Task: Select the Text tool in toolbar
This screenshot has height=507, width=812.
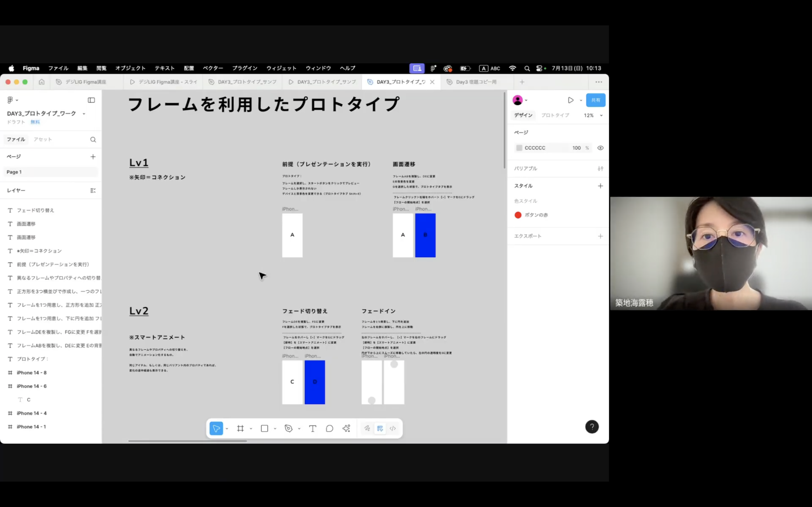Action: click(x=312, y=428)
